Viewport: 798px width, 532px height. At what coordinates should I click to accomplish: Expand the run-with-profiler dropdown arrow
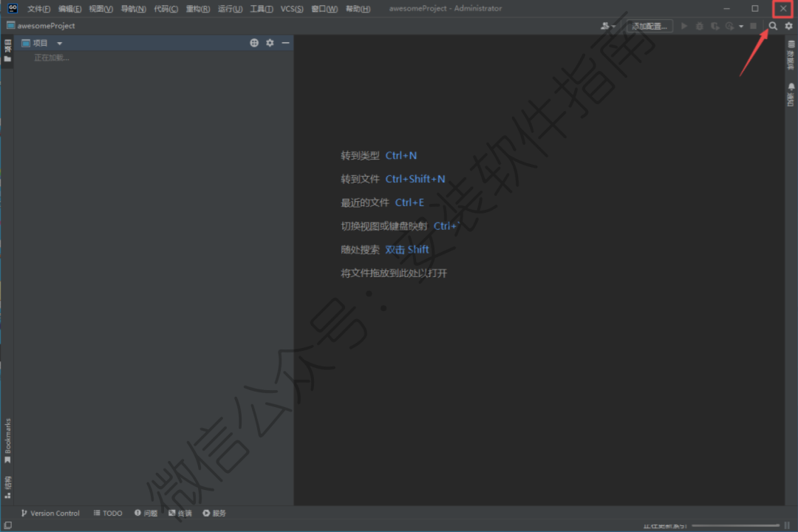coord(740,27)
